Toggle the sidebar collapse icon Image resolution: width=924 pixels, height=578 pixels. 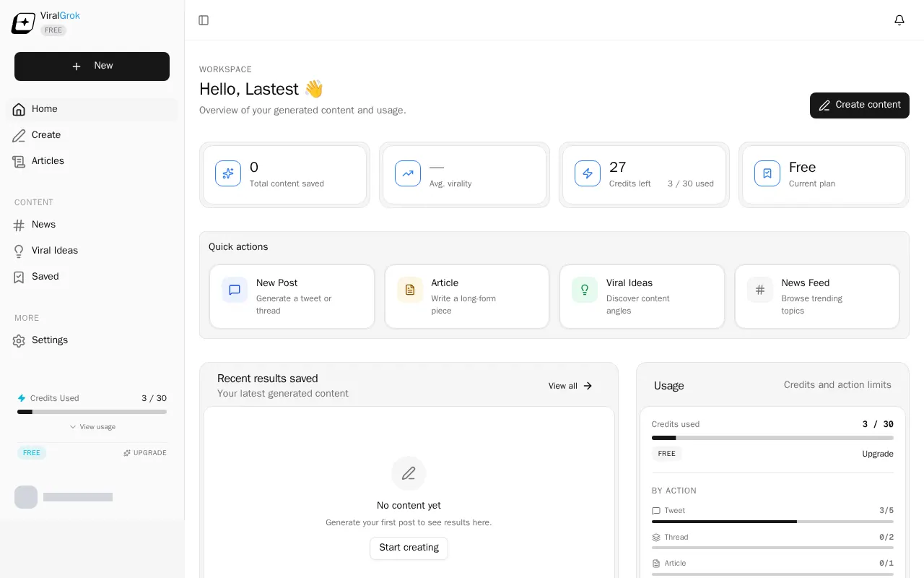point(204,20)
